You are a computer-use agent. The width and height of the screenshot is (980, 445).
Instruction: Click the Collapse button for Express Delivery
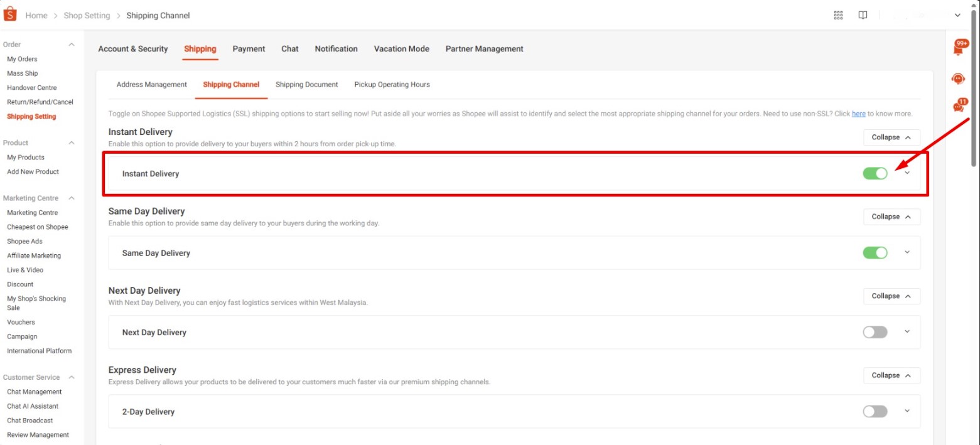pyautogui.click(x=891, y=375)
